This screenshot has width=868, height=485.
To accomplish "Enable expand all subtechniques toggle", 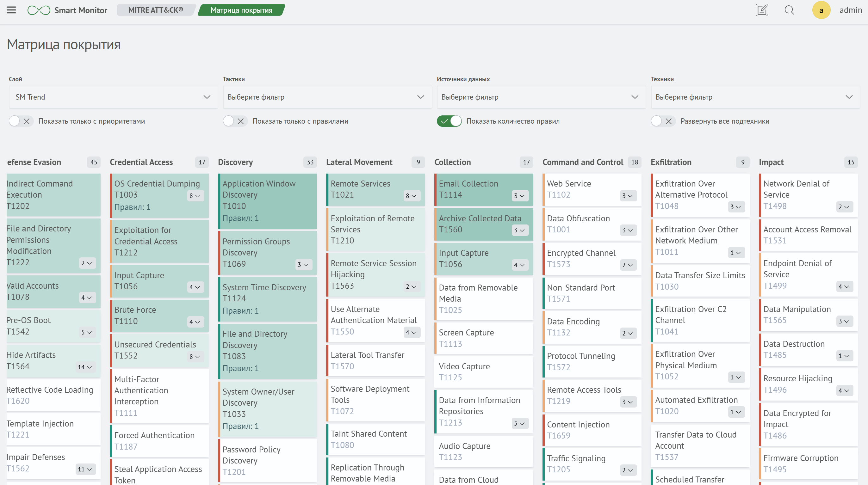I will coord(663,121).
